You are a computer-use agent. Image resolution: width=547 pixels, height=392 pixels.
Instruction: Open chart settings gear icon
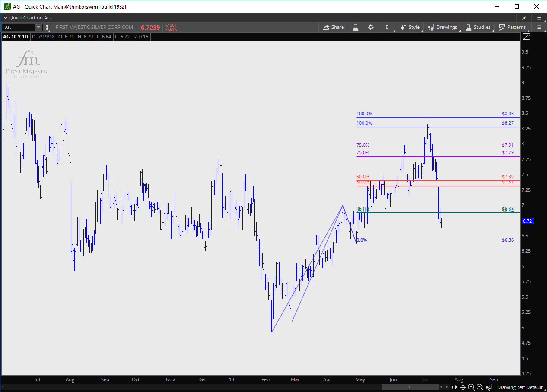(370, 27)
